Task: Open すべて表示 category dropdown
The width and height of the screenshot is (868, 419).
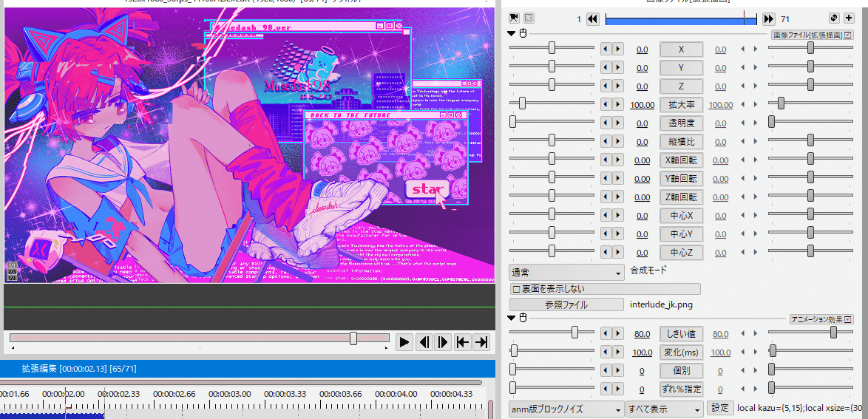Action: (664, 409)
